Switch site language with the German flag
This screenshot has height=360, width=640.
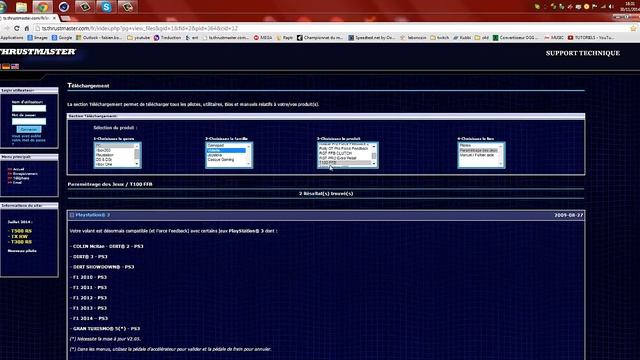pyautogui.click(x=6, y=67)
